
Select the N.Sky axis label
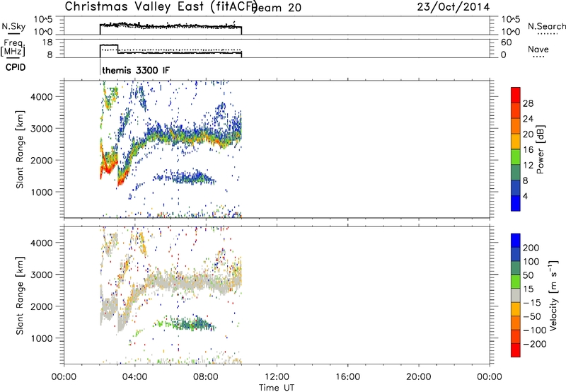13,26
